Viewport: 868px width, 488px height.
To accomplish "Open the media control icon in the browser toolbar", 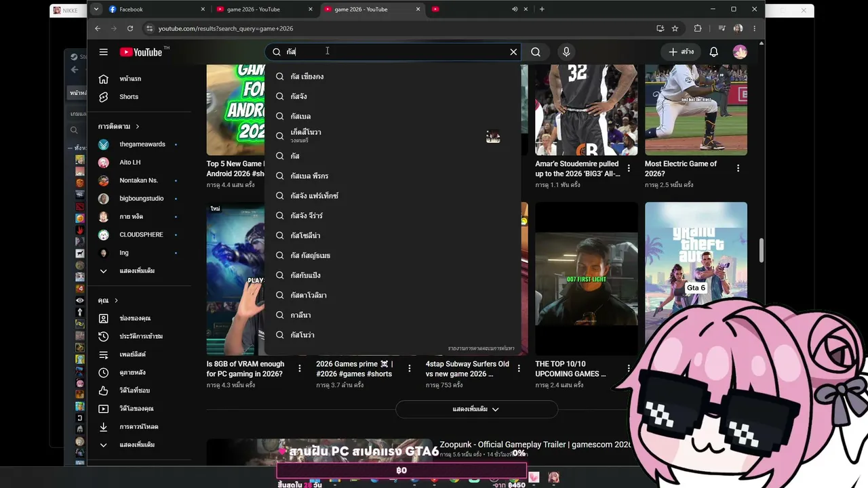I will tap(722, 28).
